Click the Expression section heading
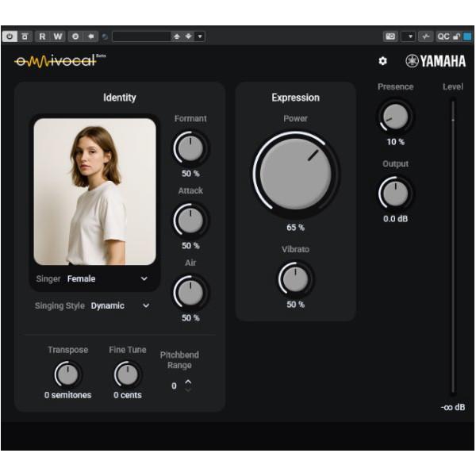 pyautogui.click(x=295, y=98)
